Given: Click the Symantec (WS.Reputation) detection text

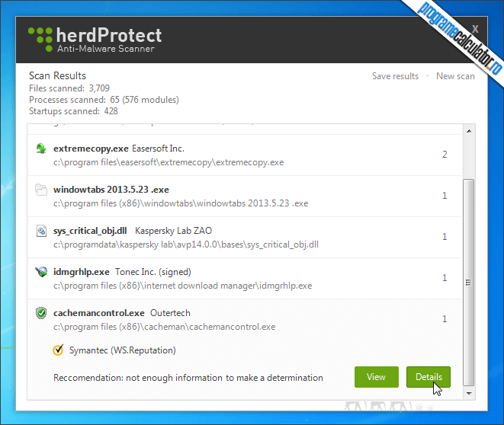Looking at the screenshot, I should click(123, 350).
